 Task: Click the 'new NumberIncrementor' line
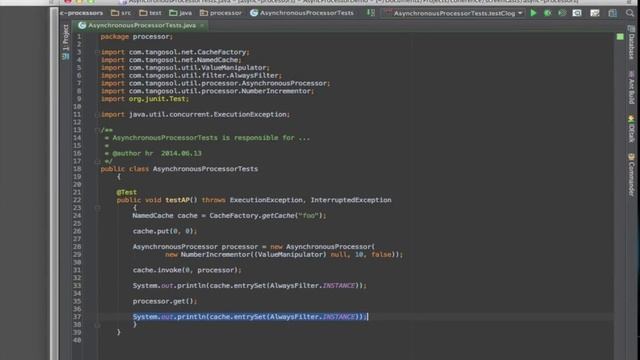tap(284, 255)
